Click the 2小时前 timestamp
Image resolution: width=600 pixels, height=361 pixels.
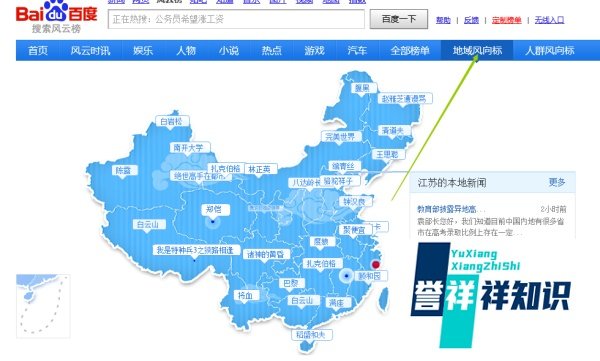pyautogui.click(x=553, y=209)
